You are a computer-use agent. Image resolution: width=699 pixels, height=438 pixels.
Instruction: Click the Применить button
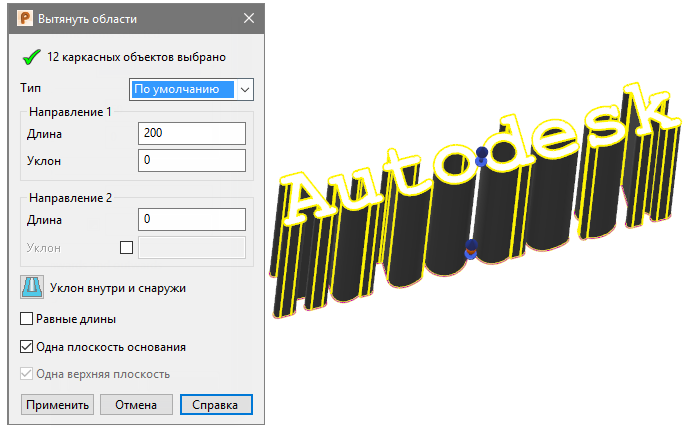(x=58, y=405)
